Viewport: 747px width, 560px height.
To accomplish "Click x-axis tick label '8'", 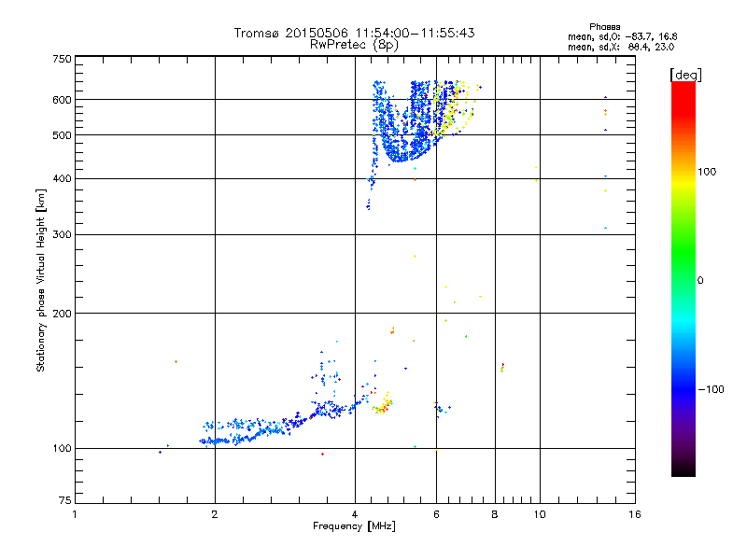I will (495, 514).
